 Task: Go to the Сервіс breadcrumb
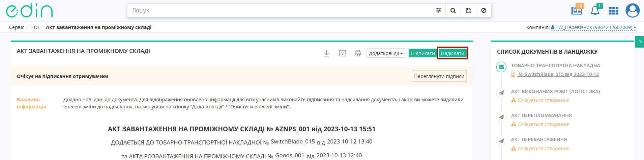click(x=17, y=27)
